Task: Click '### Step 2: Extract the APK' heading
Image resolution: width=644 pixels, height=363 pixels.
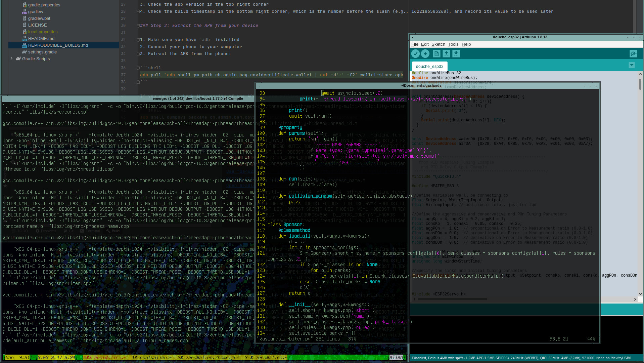Action: 199,26
